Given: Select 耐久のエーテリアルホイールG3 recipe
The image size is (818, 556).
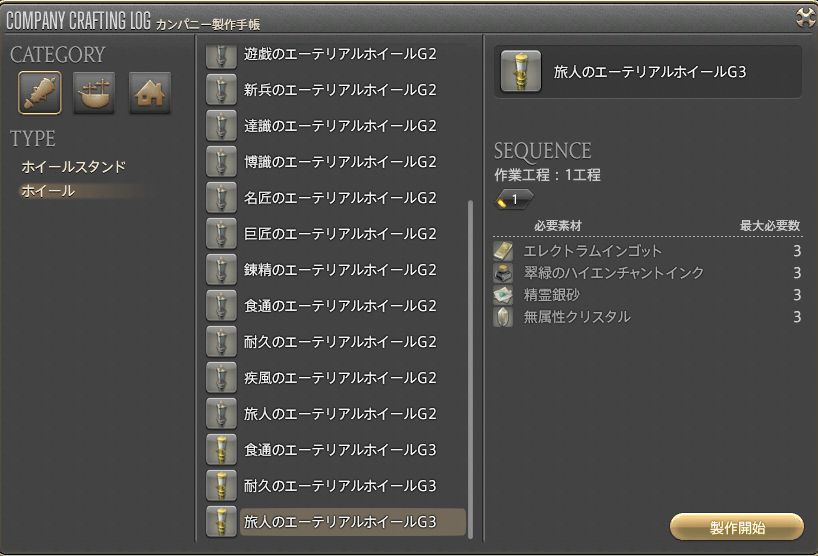Looking at the screenshot, I should tap(340, 486).
